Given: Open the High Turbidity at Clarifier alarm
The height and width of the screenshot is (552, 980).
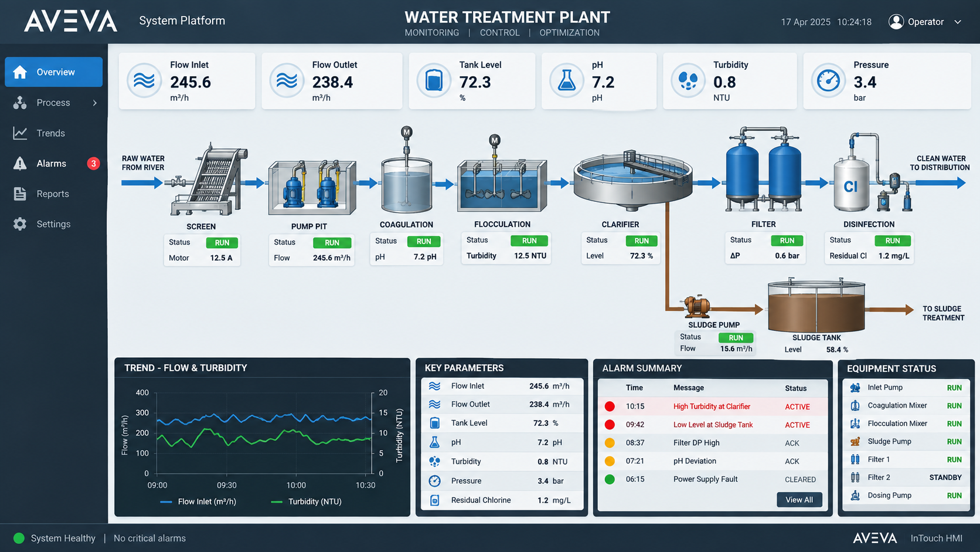Looking at the screenshot, I should click(x=712, y=407).
